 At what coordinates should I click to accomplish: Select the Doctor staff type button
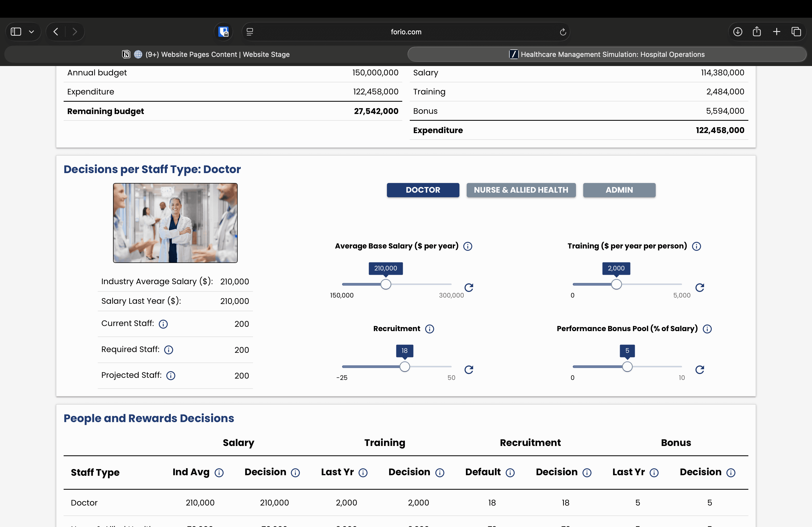[423, 190]
